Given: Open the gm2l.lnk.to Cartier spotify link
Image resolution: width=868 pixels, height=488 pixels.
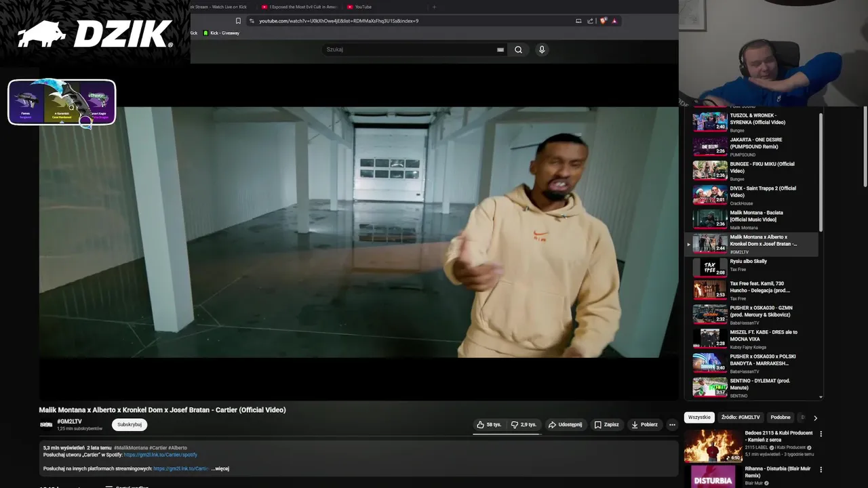Looking at the screenshot, I should click(x=160, y=455).
